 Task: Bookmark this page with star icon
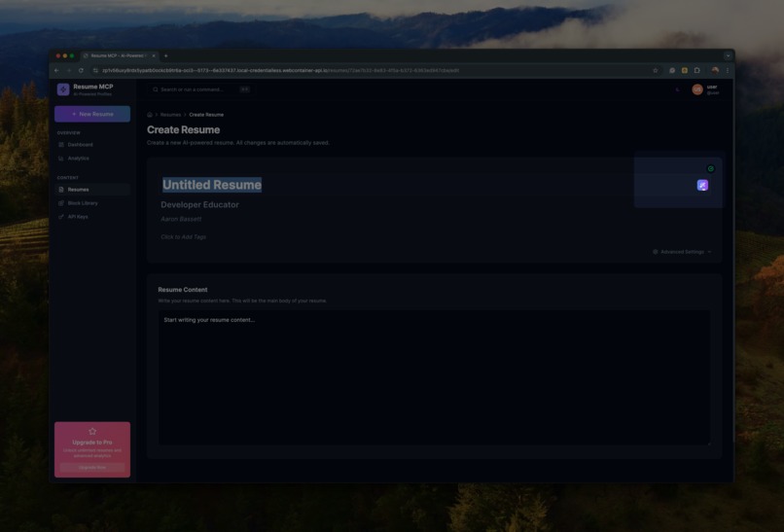(x=656, y=70)
